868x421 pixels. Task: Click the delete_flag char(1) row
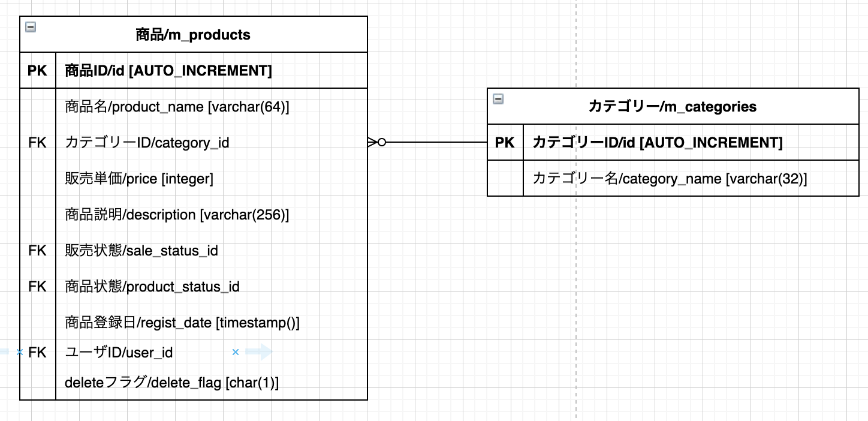point(171,382)
